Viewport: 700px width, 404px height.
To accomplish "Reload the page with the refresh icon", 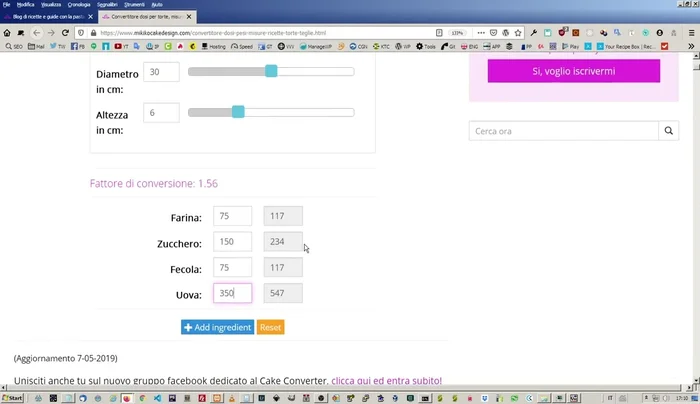I will [x=66, y=33].
